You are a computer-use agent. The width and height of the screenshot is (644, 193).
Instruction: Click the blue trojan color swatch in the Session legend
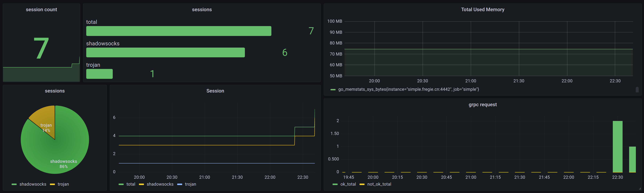pyautogui.click(x=180, y=184)
